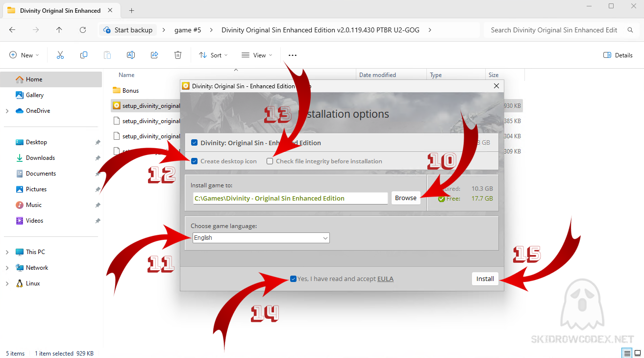Click the Explorer search box

[560, 30]
